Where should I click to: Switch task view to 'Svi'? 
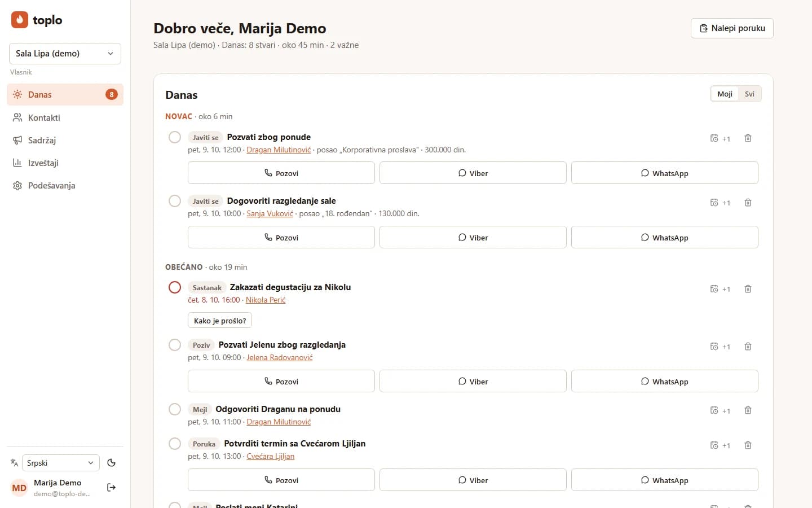pos(749,94)
